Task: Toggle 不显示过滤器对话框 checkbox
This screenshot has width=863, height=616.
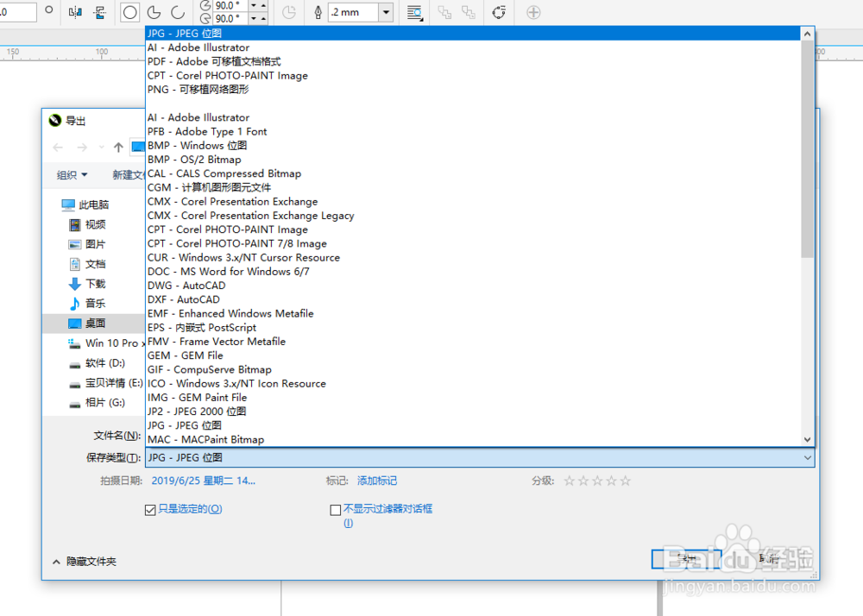Action: [335, 510]
